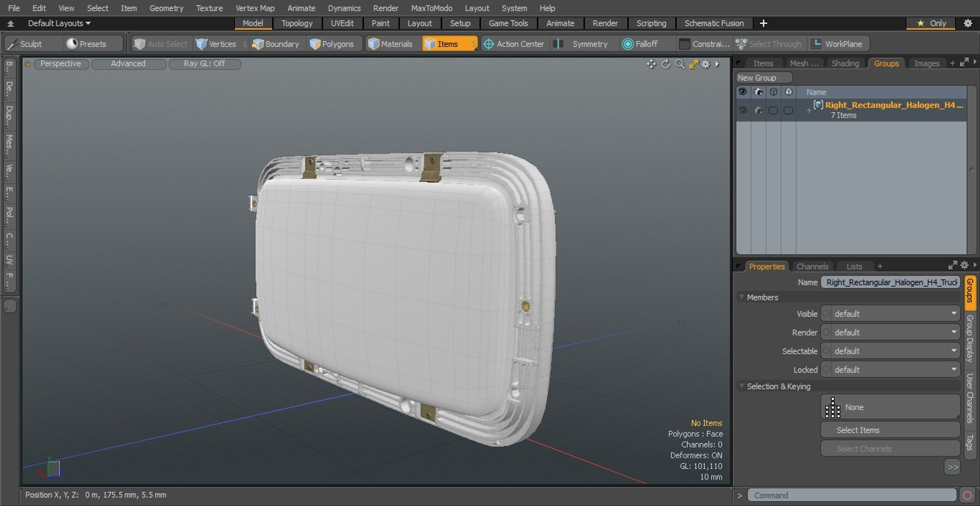This screenshot has width=980, height=506.
Task: Open the Geometry menu
Action: [166, 8]
